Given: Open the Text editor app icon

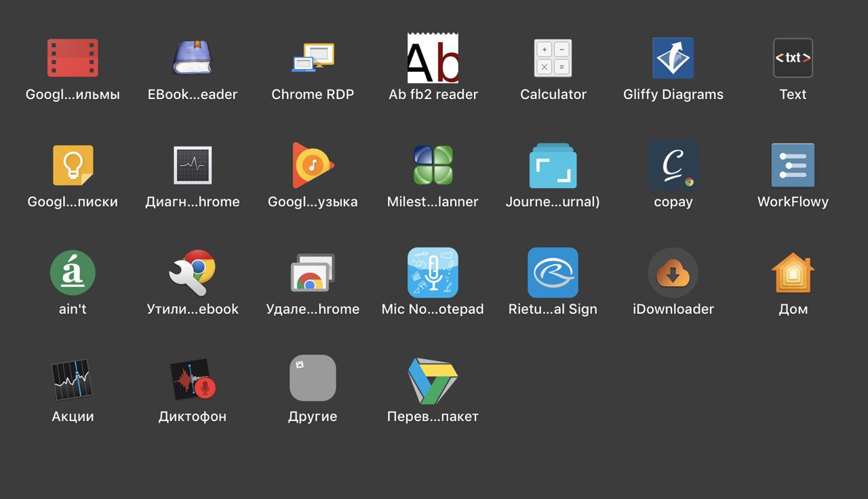Looking at the screenshot, I should tap(793, 58).
